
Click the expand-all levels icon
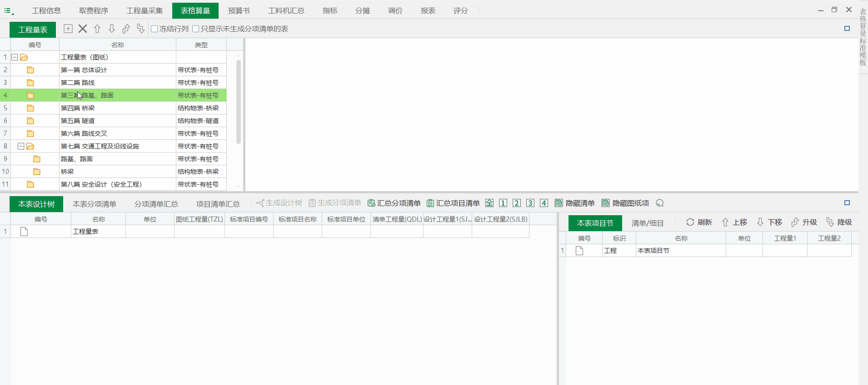(489, 203)
